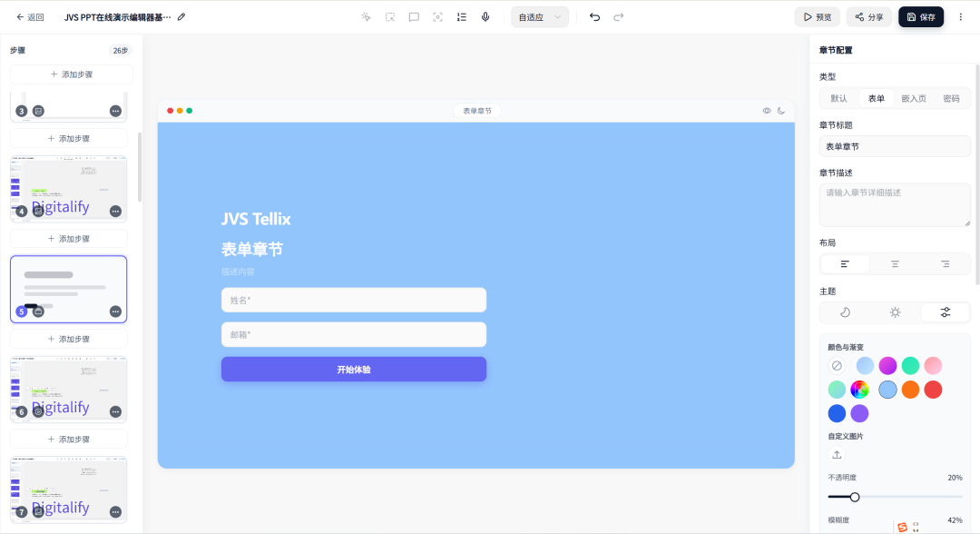Switch chapter type to 默认
980x534 pixels.
click(838, 98)
